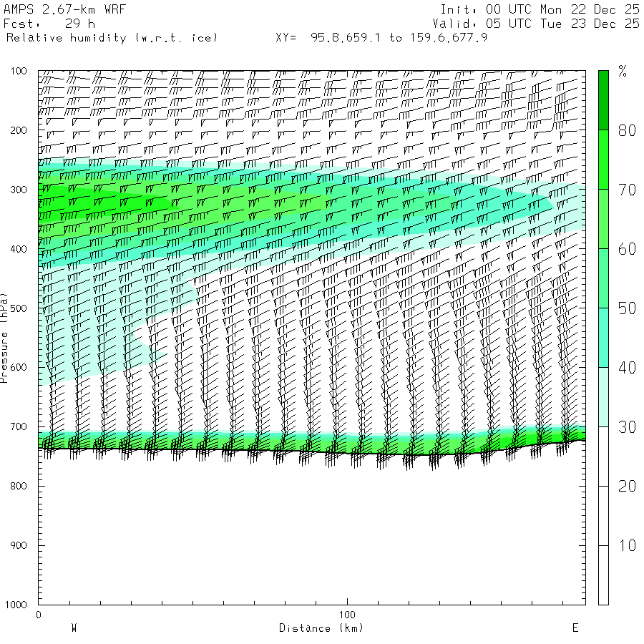Click the colorbar segment between 50 and 60
Image resolution: width=644 pixels, height=644 pixels.
(x=603, y=278)
